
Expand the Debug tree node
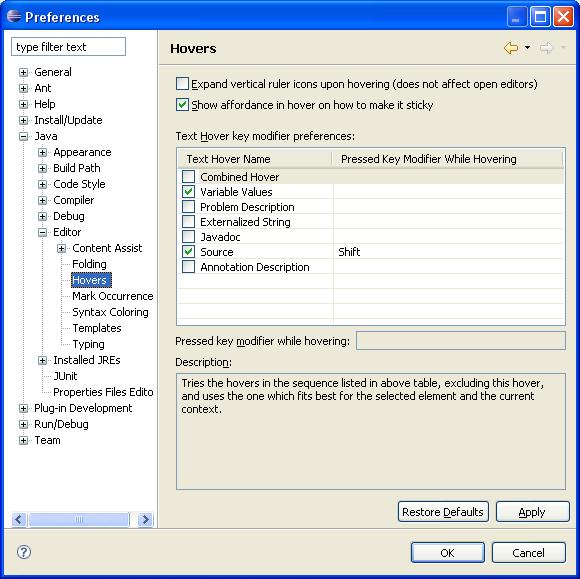pyautogui.click(x=43, y=216)
